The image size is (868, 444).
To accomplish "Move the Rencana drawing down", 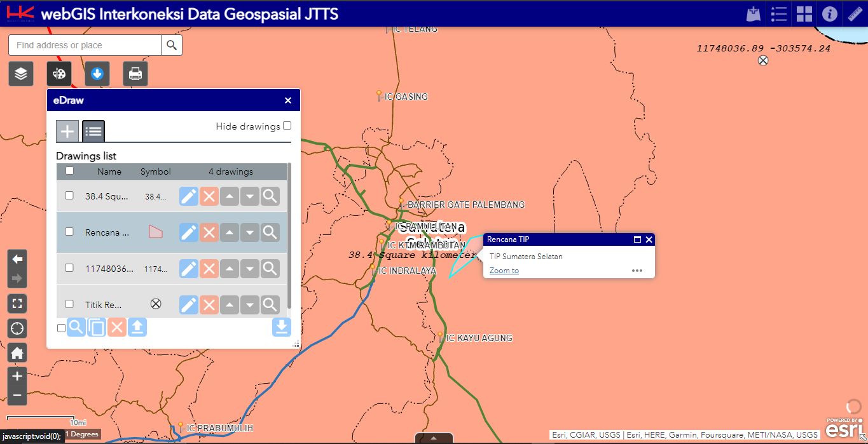I will point(250,232).
